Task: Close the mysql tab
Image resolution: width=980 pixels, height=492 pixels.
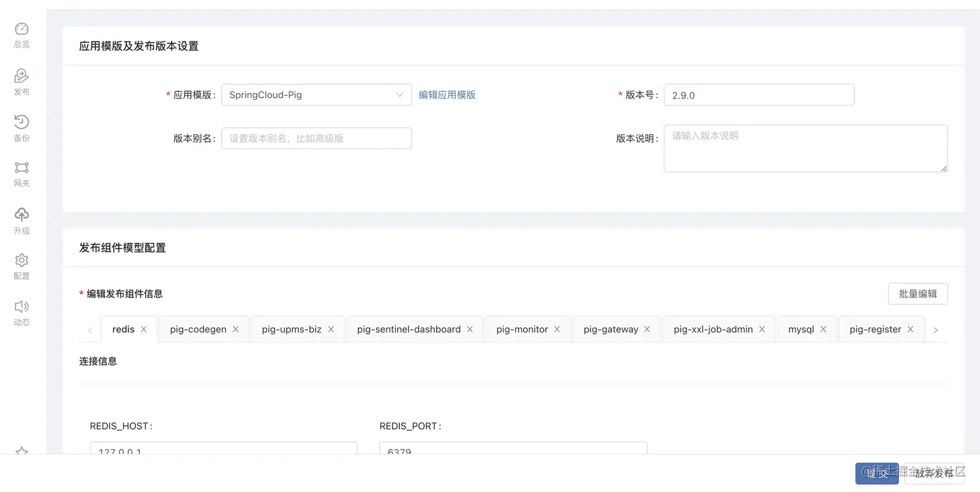Action: click(823, 329)
